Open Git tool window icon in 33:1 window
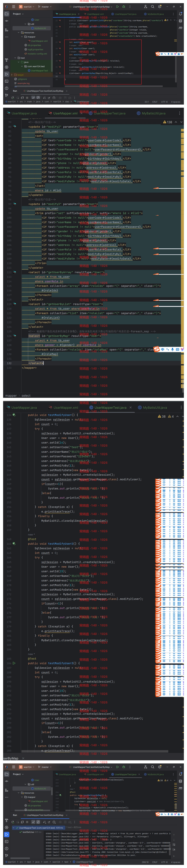187x868 pixels. pos(6,95)
